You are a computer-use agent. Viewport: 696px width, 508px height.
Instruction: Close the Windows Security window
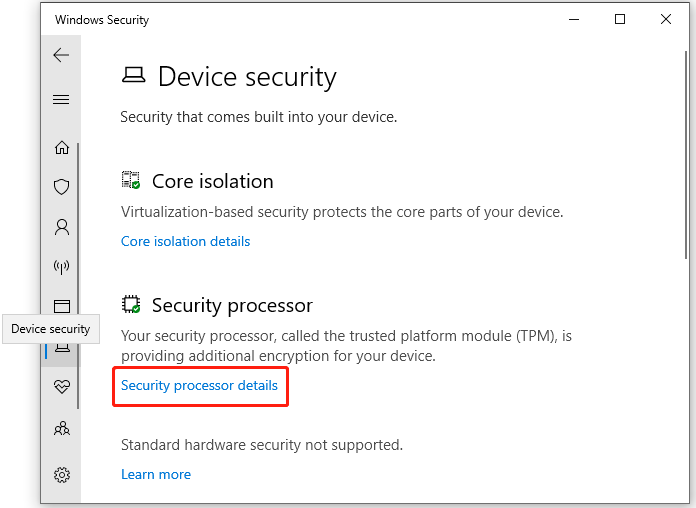tap(666, 19)
